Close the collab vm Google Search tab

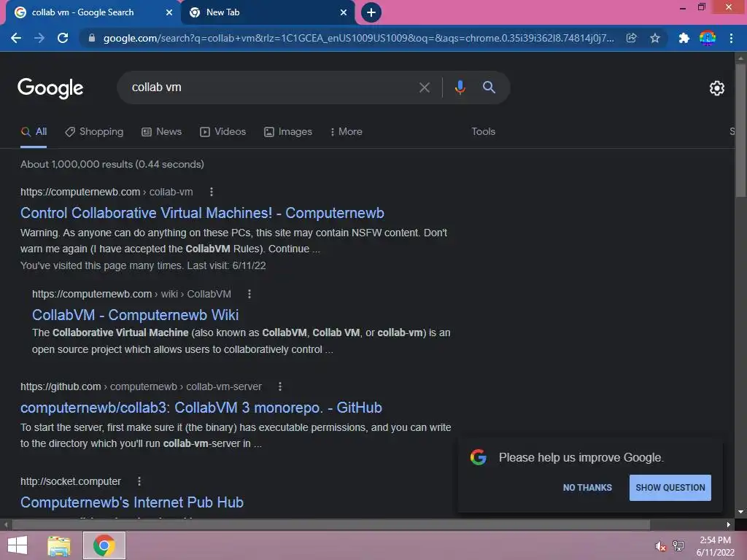pyautogui.click(x=169, y=12)
